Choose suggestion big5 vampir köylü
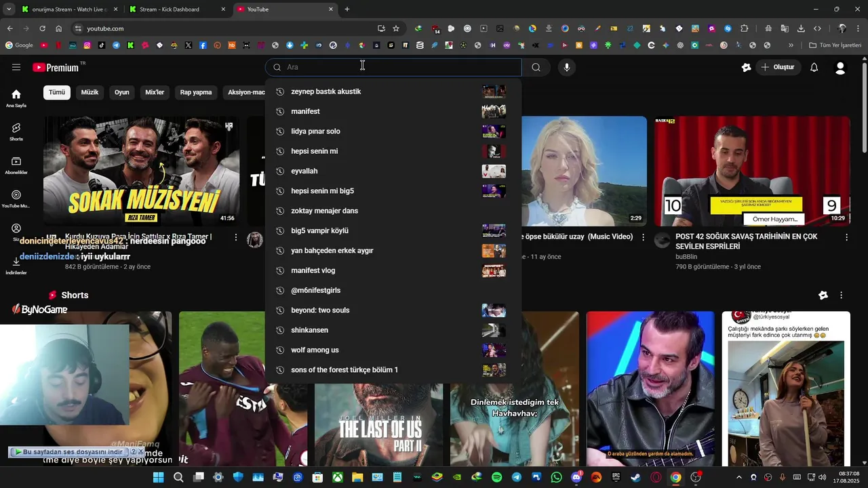The image size is (868, 488). click(x=393, y=230)
